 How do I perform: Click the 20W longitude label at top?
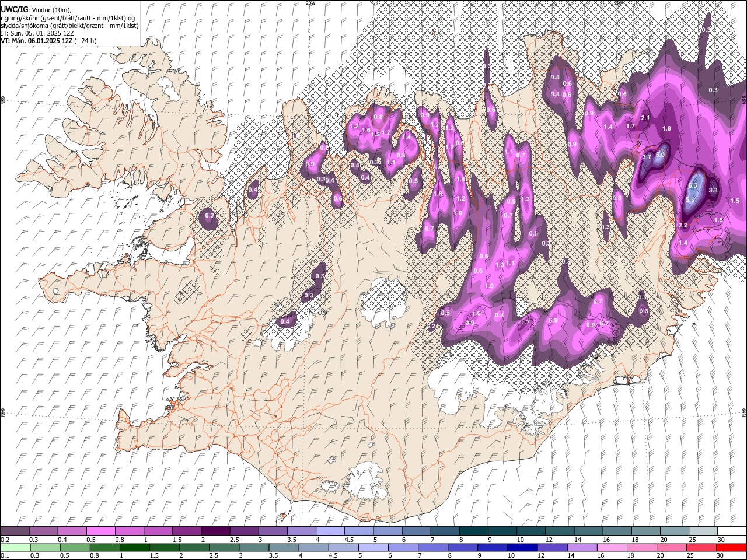pyautogui.click(x=310, y=3)
